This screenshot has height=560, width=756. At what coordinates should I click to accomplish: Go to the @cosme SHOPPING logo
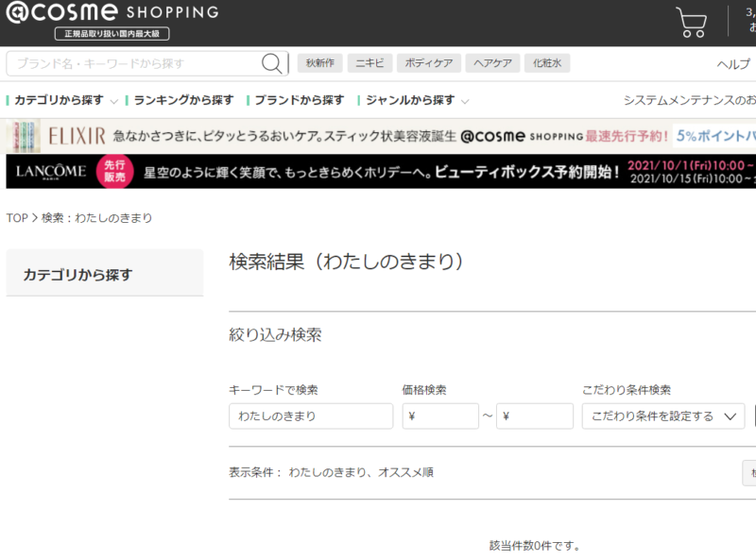(112, 11)
